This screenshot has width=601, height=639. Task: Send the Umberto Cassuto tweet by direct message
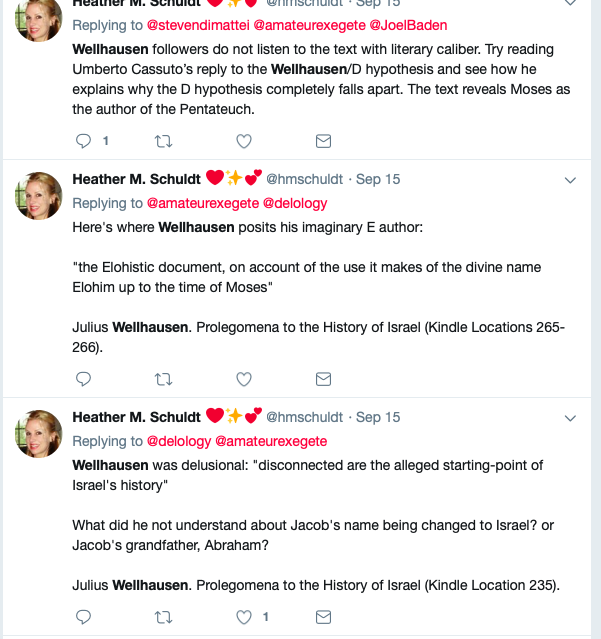coord(323,141)
